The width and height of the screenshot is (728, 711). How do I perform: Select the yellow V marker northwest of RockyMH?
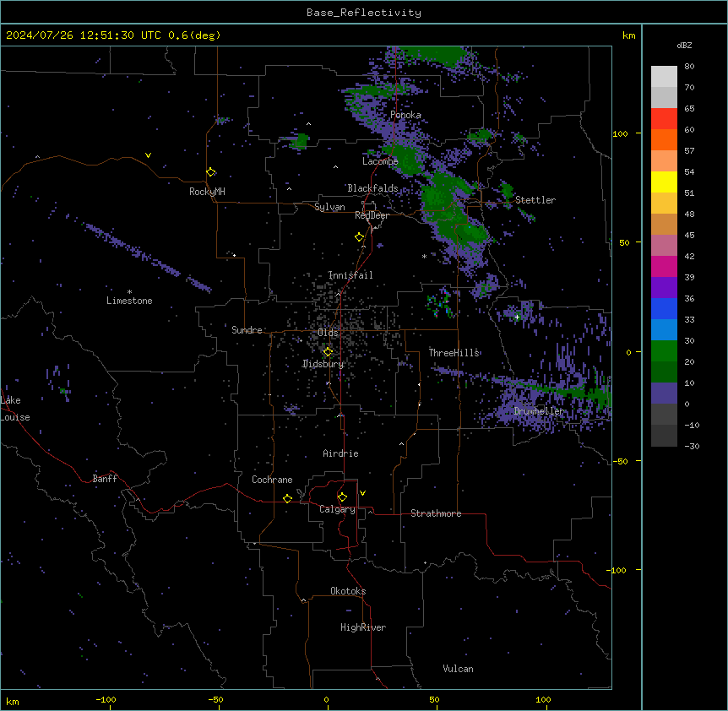(x=148, y=155)
